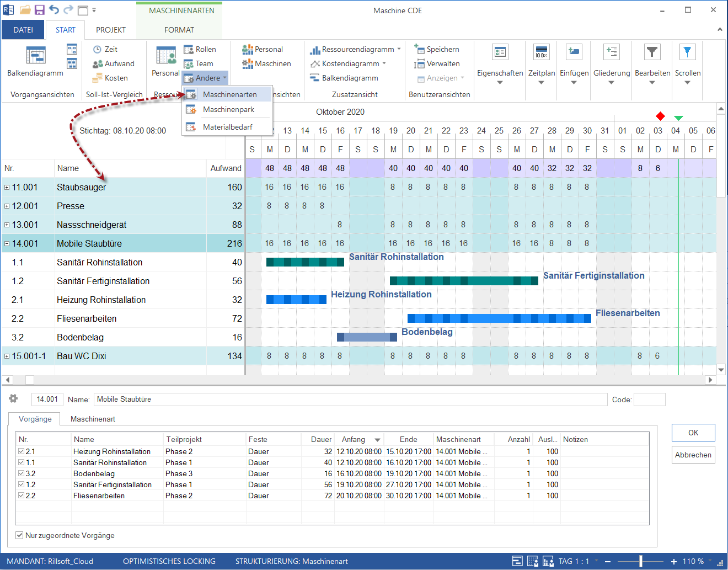Open the Gliederung options
This screenshot has width=728, height=570.
click(x=612, y=64)
